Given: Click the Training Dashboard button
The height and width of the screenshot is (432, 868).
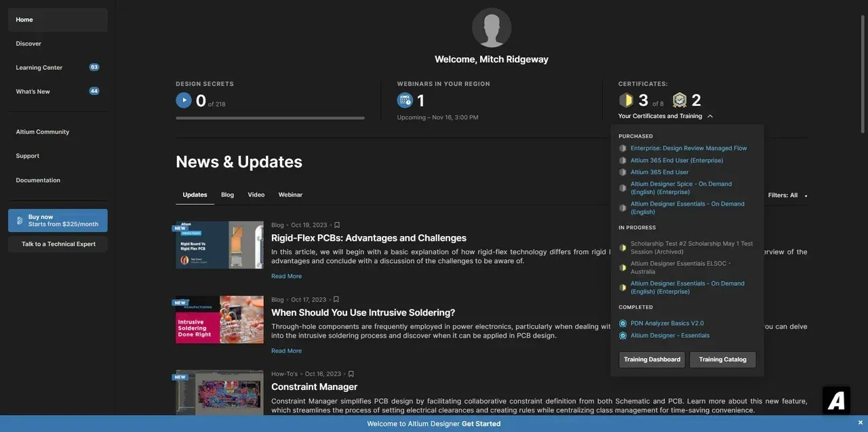Looking at the screenshot, I should pos(652,359).
